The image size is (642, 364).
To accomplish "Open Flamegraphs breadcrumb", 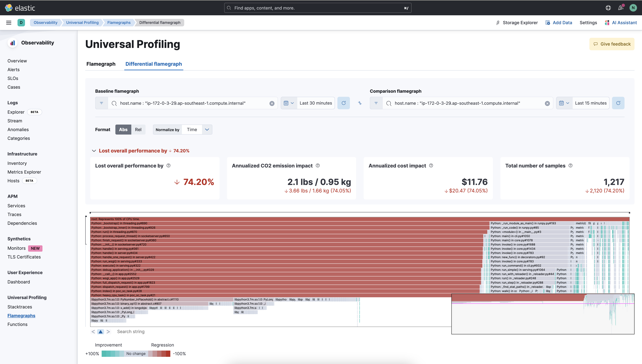I will [x=119, y=22].
